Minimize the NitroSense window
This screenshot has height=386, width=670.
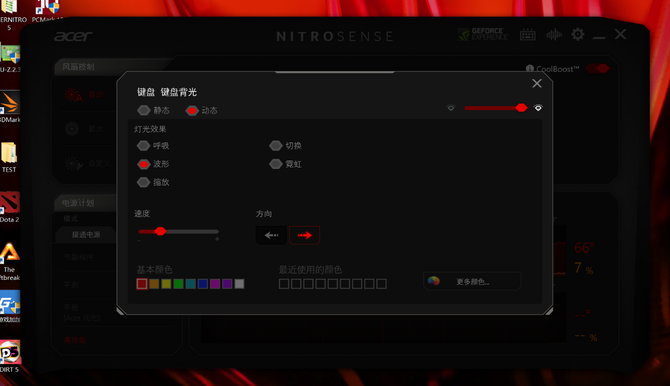coord(599,38)
